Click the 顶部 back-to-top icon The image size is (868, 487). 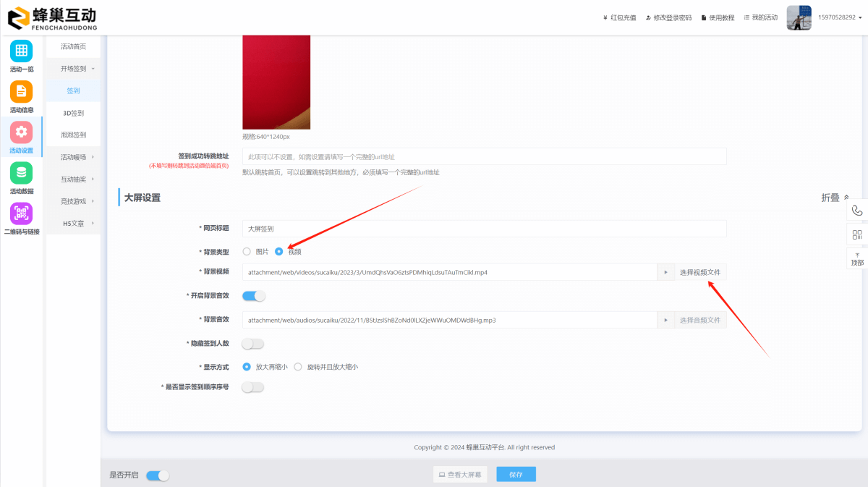pos(858,258)
